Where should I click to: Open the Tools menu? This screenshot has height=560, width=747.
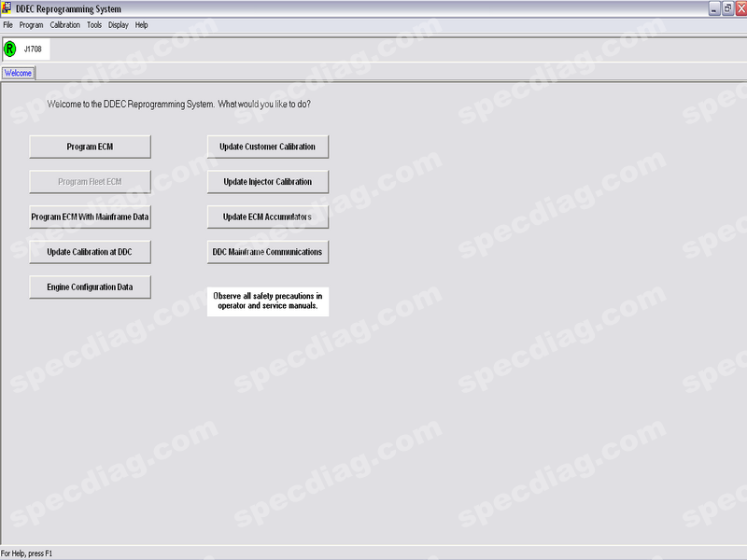[94, 25]
